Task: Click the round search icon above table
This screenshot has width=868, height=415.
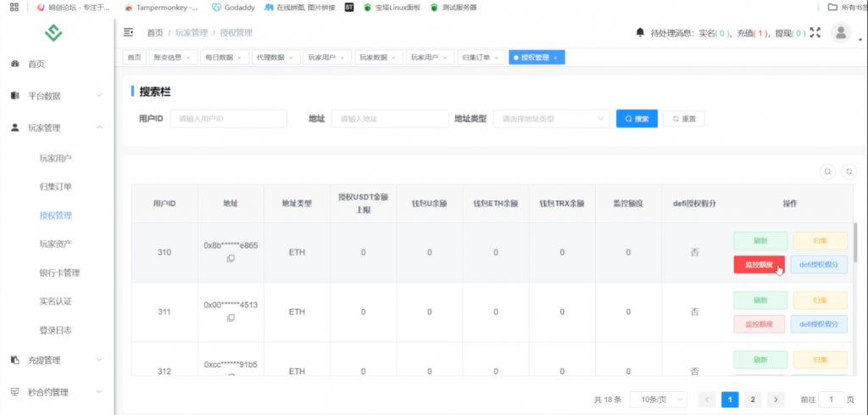Action: (x=827, y=171)
